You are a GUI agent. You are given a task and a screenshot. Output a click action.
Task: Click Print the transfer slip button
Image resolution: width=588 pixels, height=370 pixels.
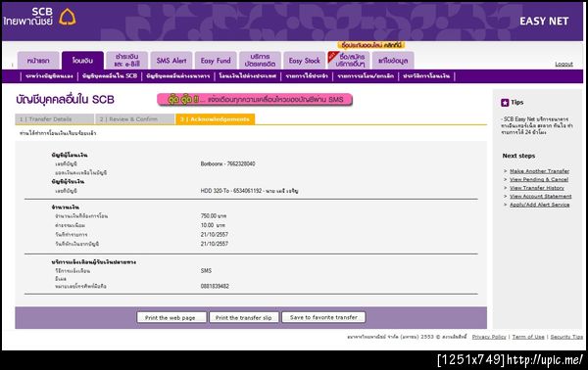pos(244,317)
